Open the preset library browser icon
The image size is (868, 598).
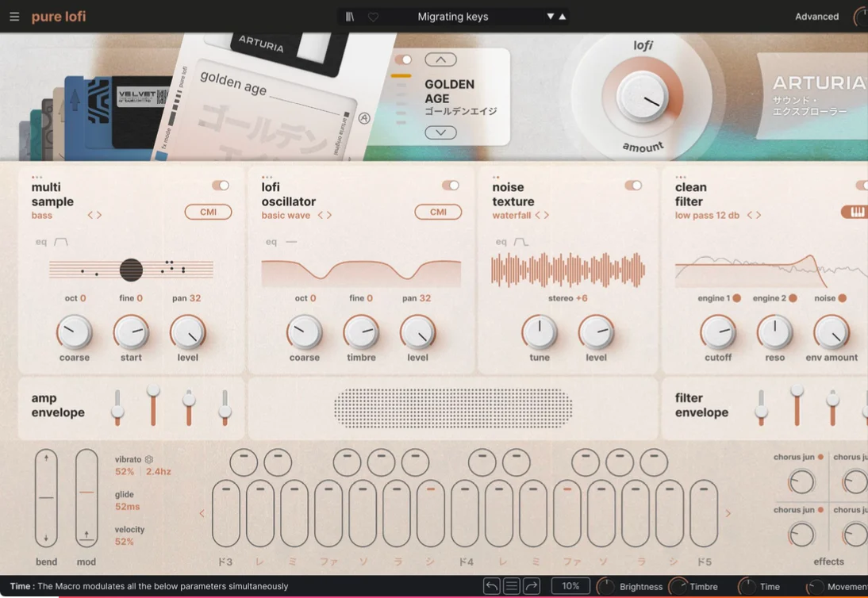tap(350, 17)
